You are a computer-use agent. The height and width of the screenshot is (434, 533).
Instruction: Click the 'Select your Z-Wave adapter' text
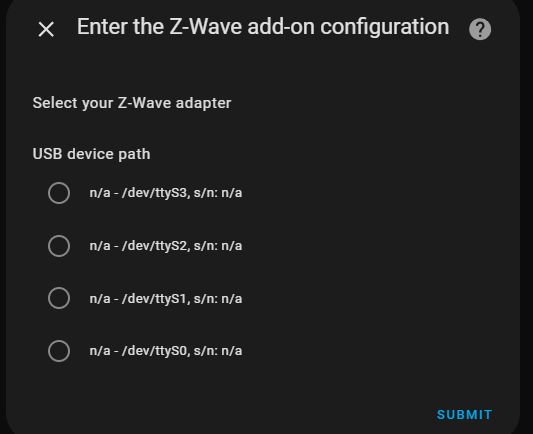(132, 103)
